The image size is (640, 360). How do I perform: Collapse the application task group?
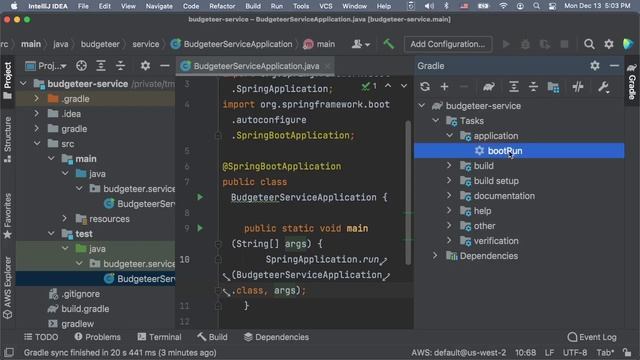point(449,136)
